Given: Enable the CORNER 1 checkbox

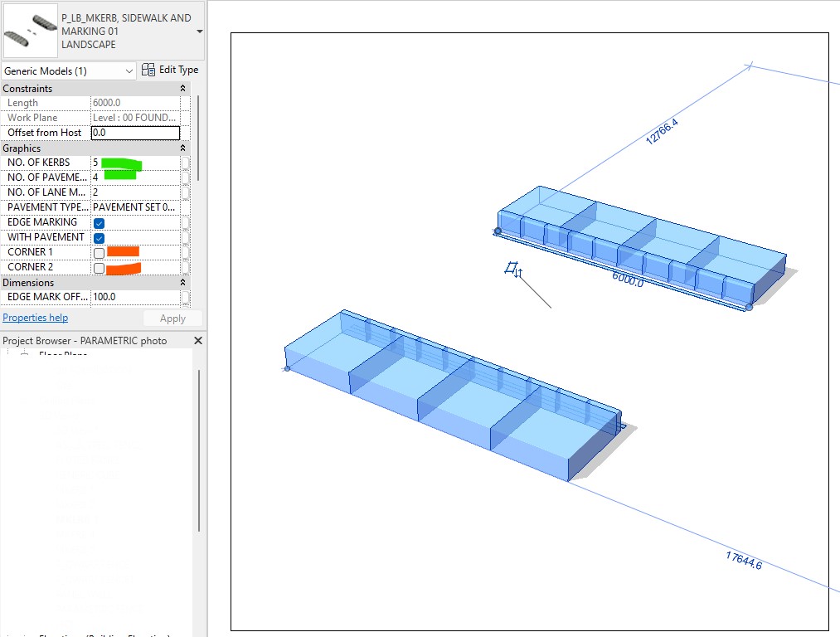Looking at the screenshot, I should (x=100, y=253).
